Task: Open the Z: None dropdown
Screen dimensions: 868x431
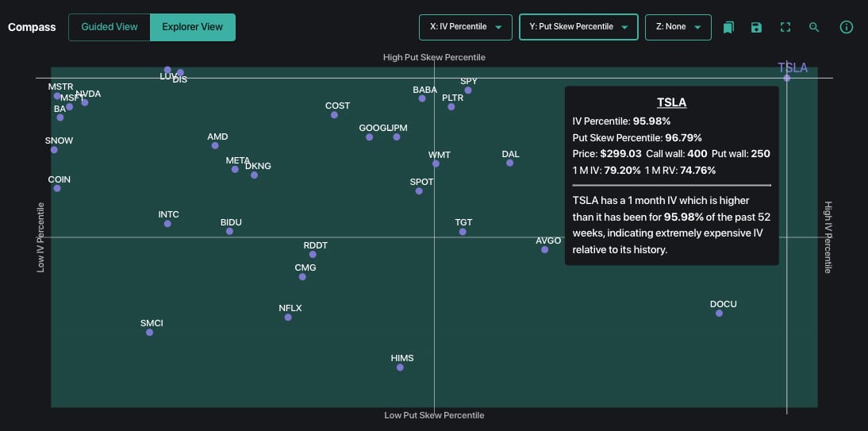Action: [x=678, y=27]
